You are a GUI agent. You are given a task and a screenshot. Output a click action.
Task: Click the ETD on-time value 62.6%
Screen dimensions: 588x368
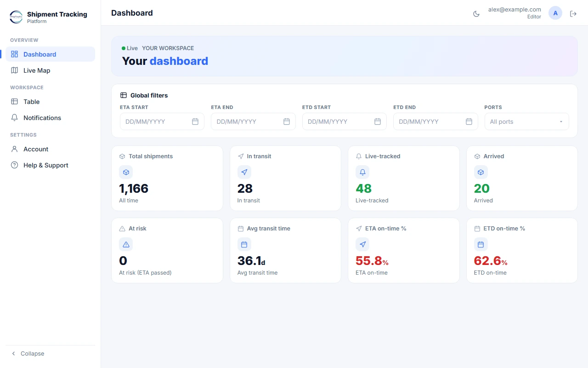pyautogui.click(x=491, y=261)
